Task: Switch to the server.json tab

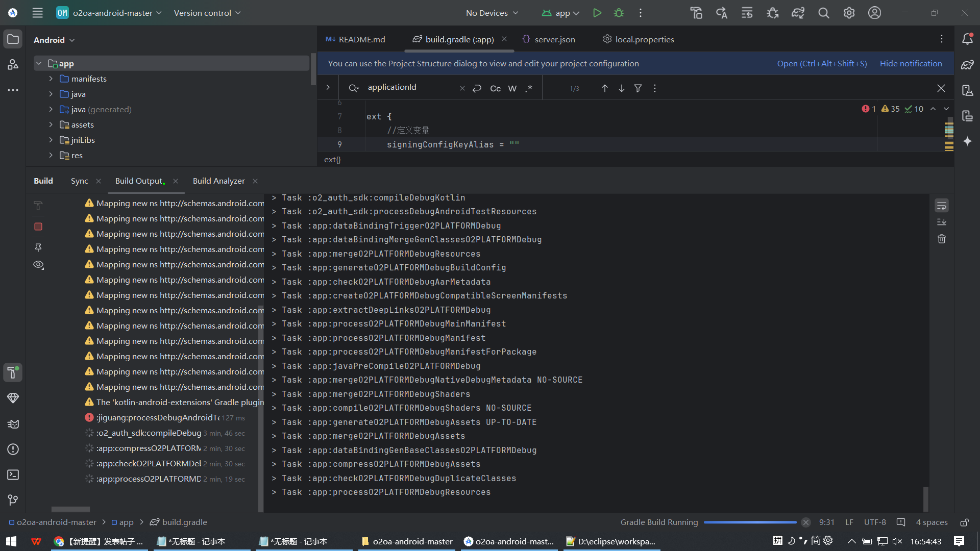Action: point(554,39)
